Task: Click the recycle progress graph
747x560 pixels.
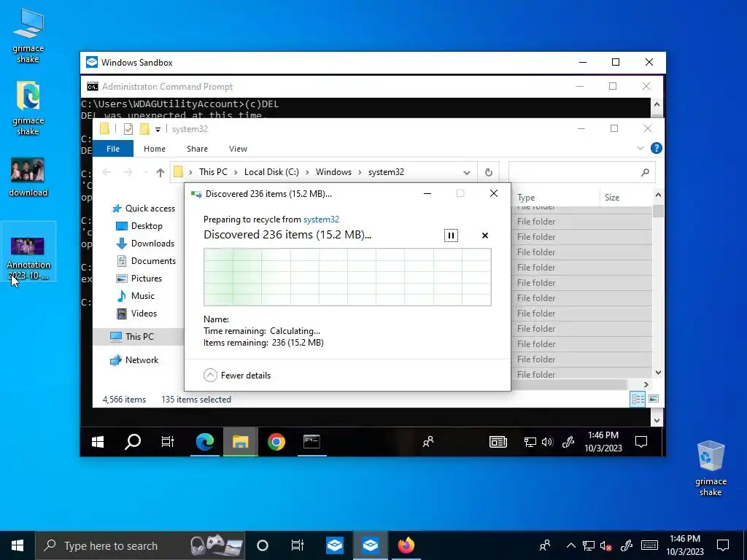Action: click(347, 276)
